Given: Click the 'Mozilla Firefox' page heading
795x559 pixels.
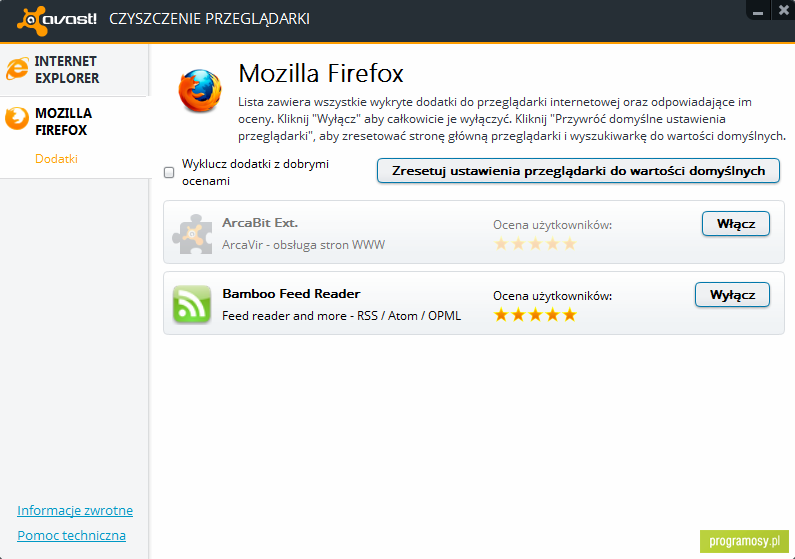Looking at the screenshot, I should 321,73.
